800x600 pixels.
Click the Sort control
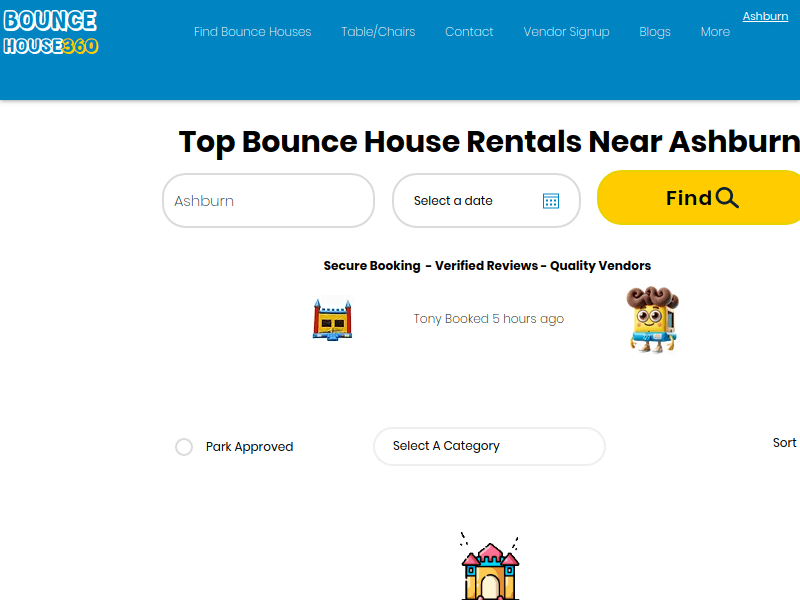point(784,443)
